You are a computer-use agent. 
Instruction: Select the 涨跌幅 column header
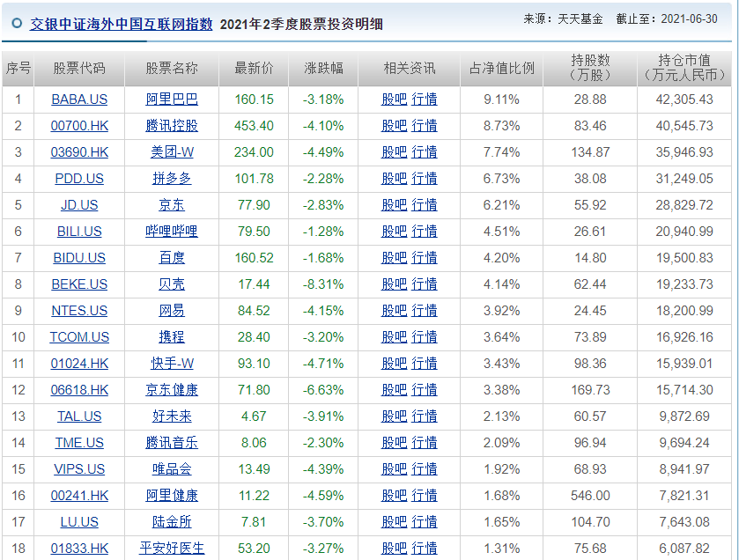point(323,69)
